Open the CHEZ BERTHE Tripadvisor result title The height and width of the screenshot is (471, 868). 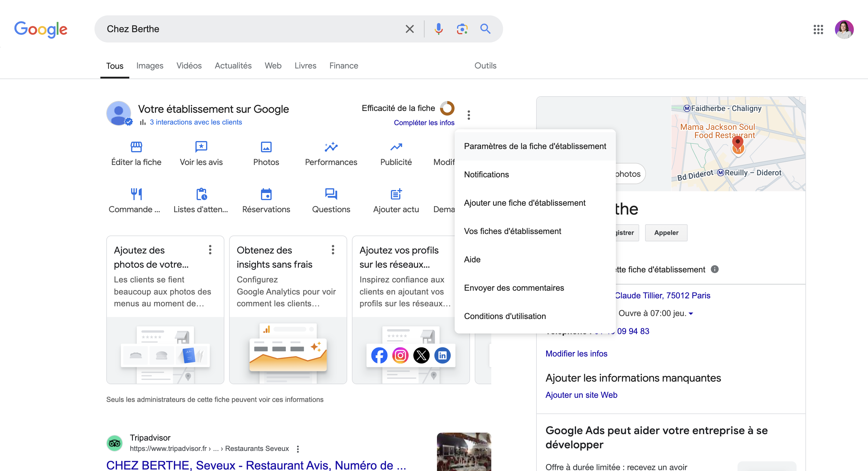(x=256, y=465)
